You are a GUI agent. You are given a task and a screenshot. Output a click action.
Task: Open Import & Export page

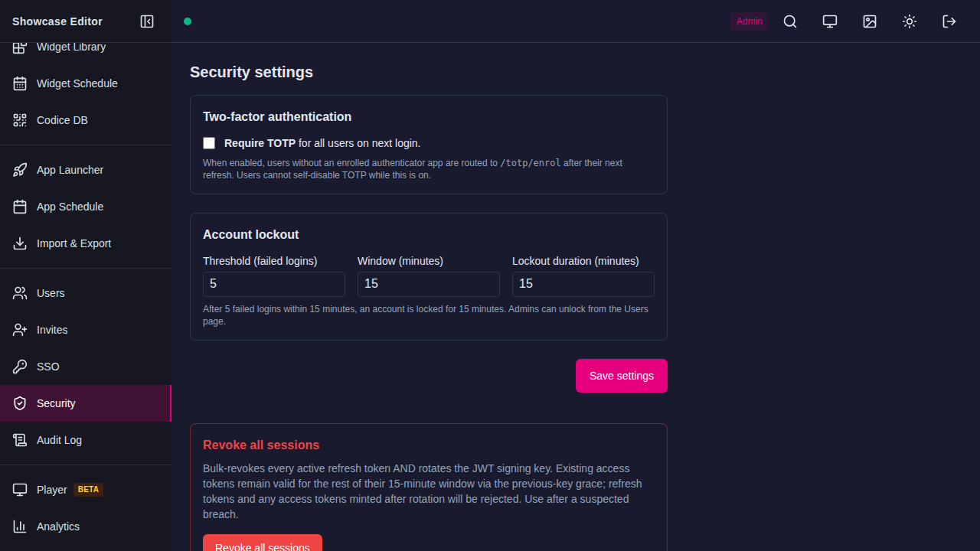[86, 243]
